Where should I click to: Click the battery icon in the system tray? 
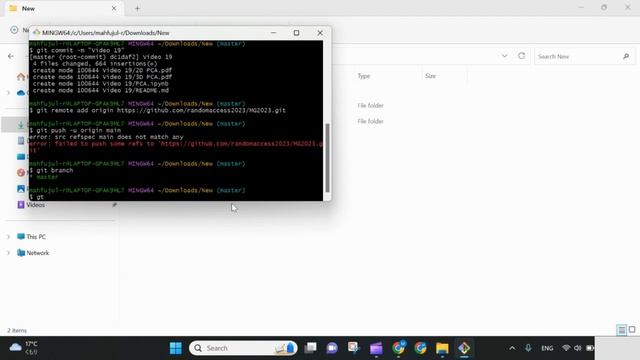(x=590, y=348)
